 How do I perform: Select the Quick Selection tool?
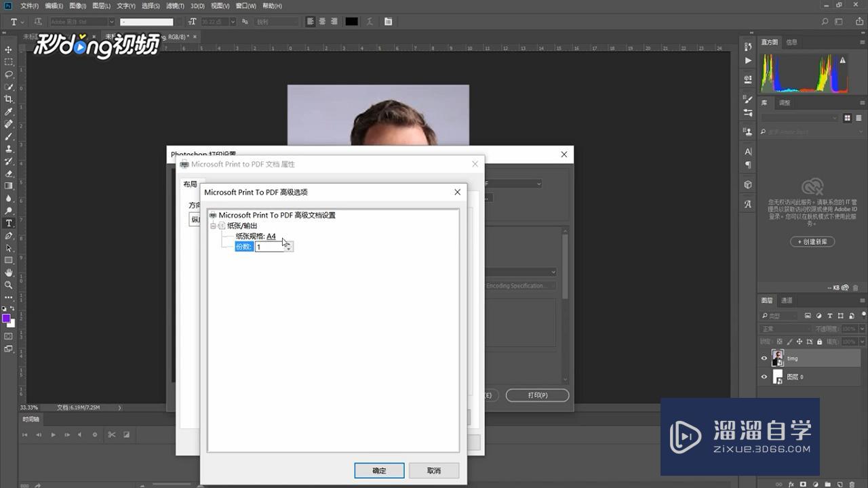[x=9, y=87]
